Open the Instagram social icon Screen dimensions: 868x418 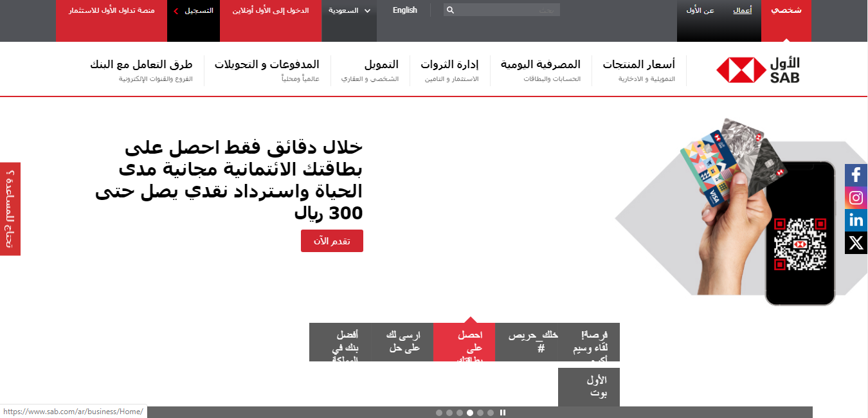(x=856, y=198)
